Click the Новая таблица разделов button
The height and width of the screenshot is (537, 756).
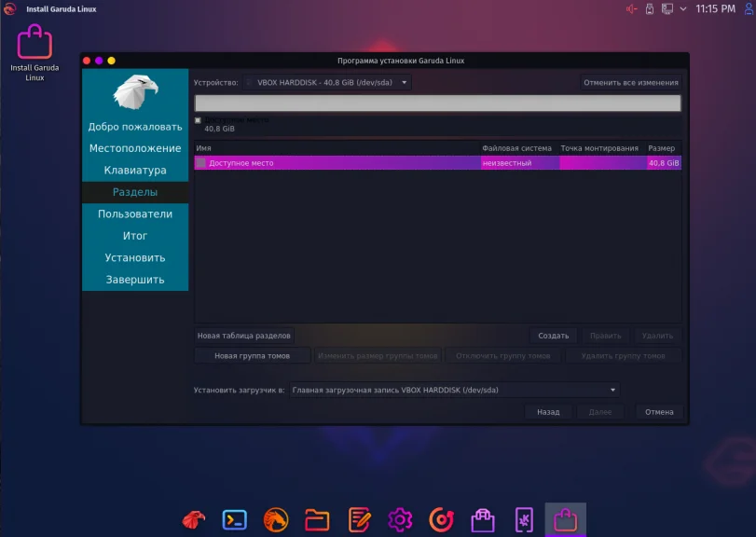coord(245,335)
